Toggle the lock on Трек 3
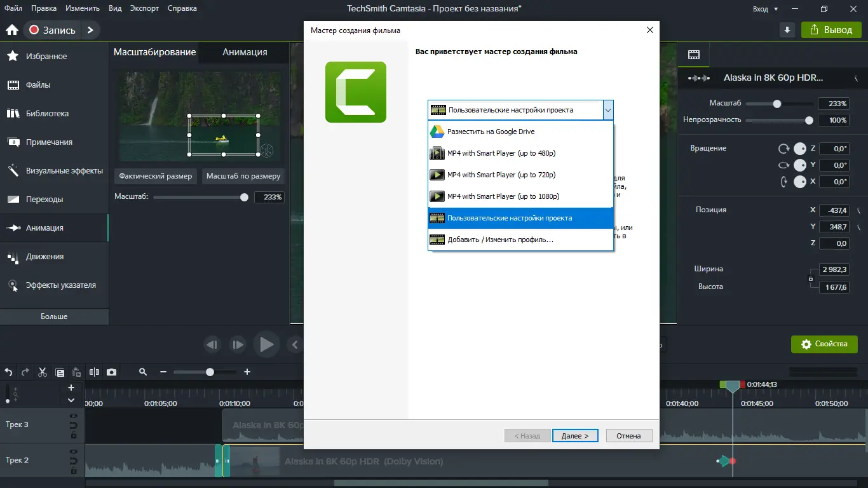The width and height of the screenshot is (868, 488). click(x=74, y=435)
